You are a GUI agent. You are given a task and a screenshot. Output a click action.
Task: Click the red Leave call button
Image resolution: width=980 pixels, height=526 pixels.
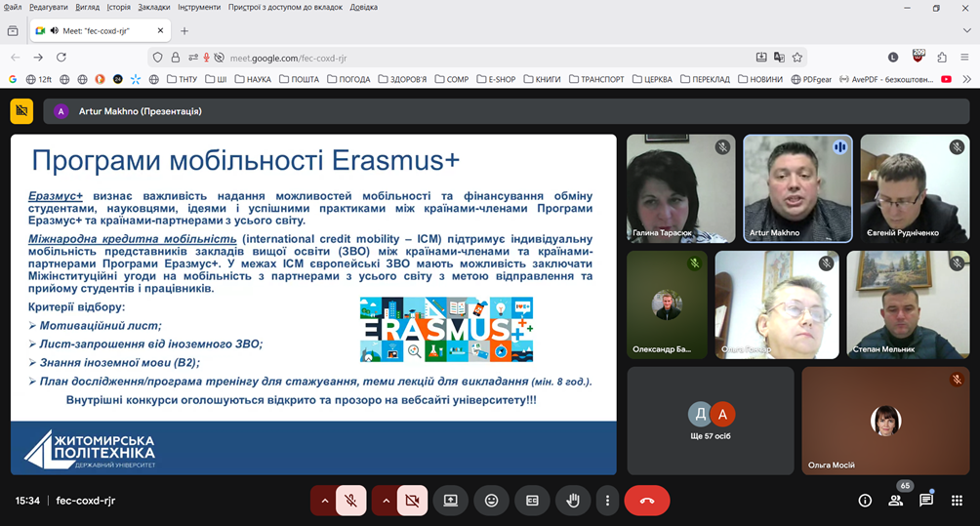[x=646, y=501]
